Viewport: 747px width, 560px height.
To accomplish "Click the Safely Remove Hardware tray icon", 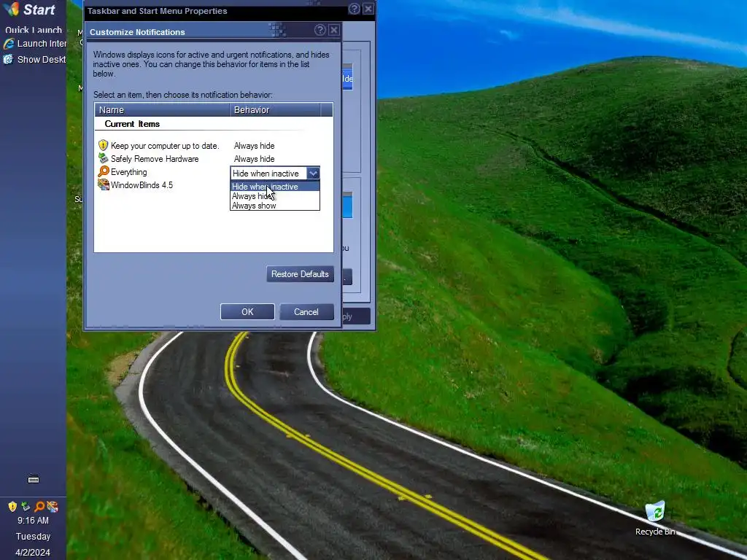I will pos(26,506).
